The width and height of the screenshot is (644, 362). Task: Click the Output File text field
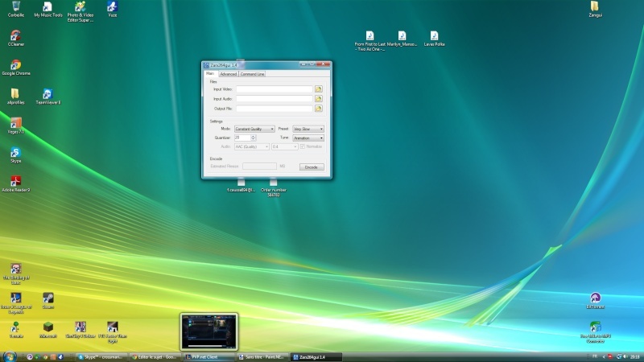[274, 109]
